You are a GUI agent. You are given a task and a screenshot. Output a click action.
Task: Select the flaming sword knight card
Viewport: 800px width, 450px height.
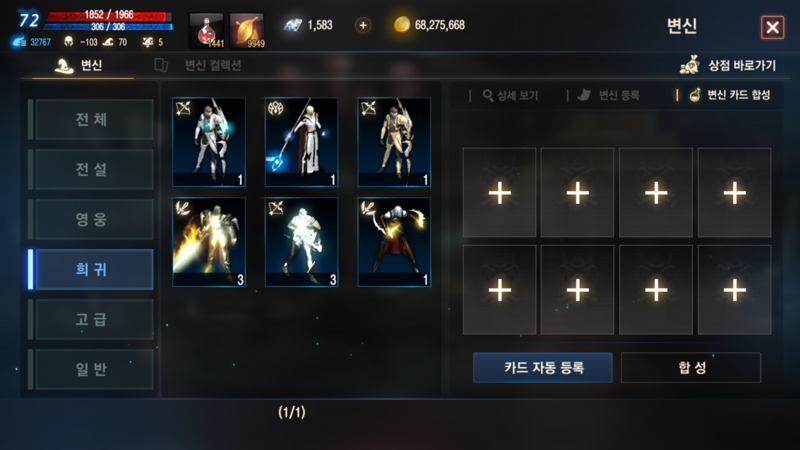coord(209,242)
